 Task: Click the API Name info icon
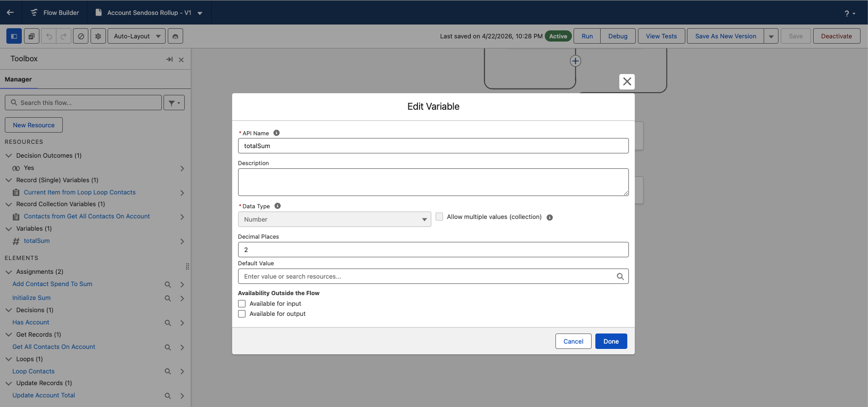[276, 133]
